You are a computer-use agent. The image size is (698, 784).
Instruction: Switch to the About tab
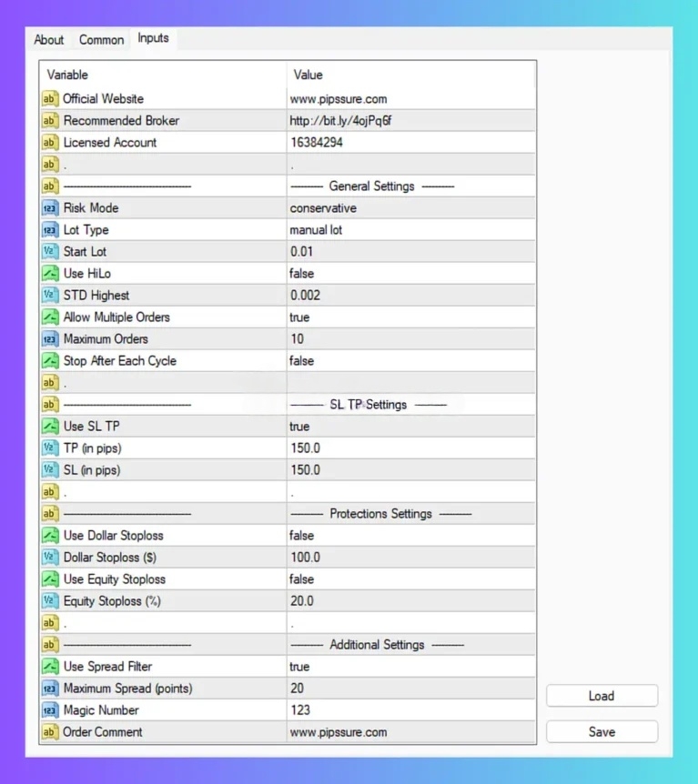[x=49, y=40]
